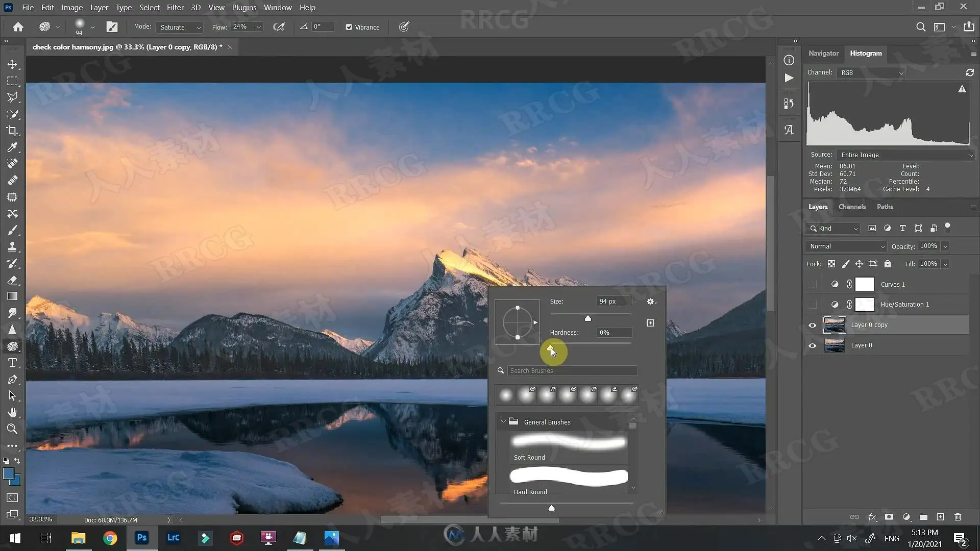Select the Clone Stamp tool
Screen dimensions: 980x551
12,246
